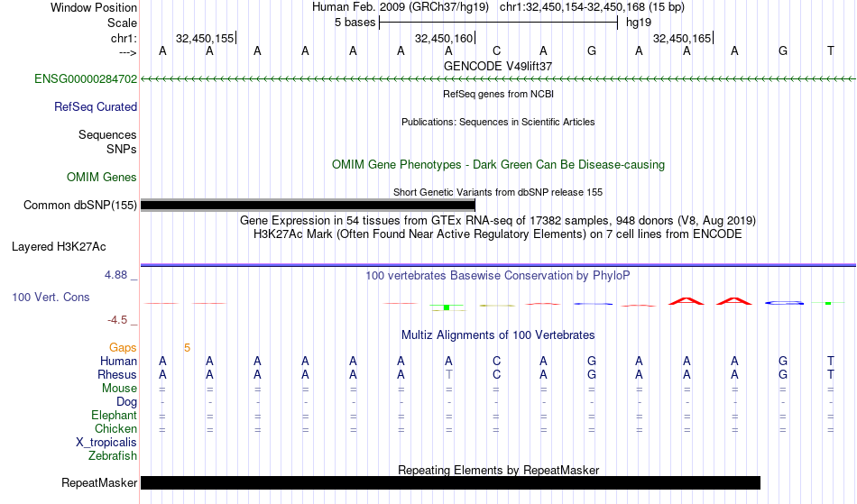Click the '5 bases' scale bar label
This screenshot has width=857, height=504.
click(x=355, y=23)
